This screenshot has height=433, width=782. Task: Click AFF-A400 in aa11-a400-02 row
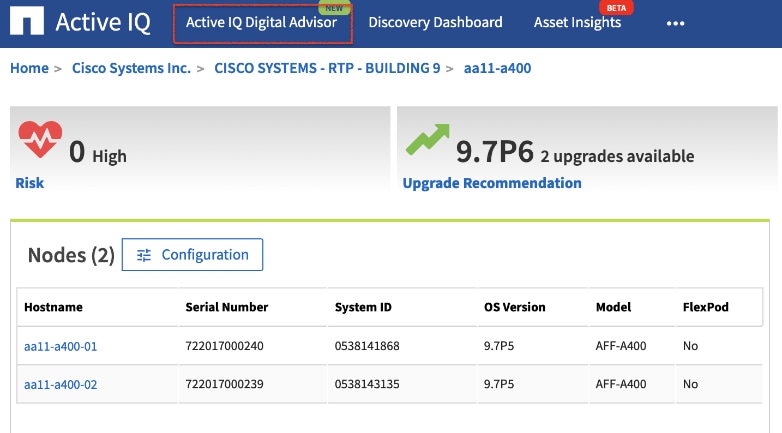point(621,384)
